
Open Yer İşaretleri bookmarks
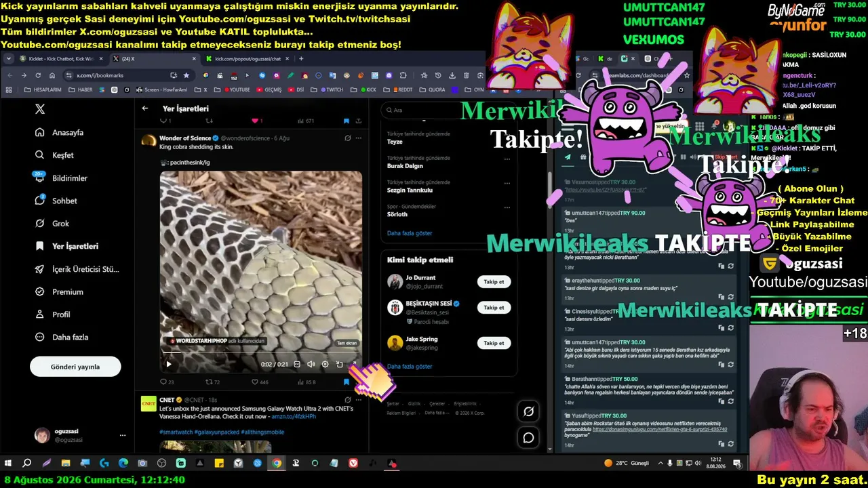click(x=66, y=246)
